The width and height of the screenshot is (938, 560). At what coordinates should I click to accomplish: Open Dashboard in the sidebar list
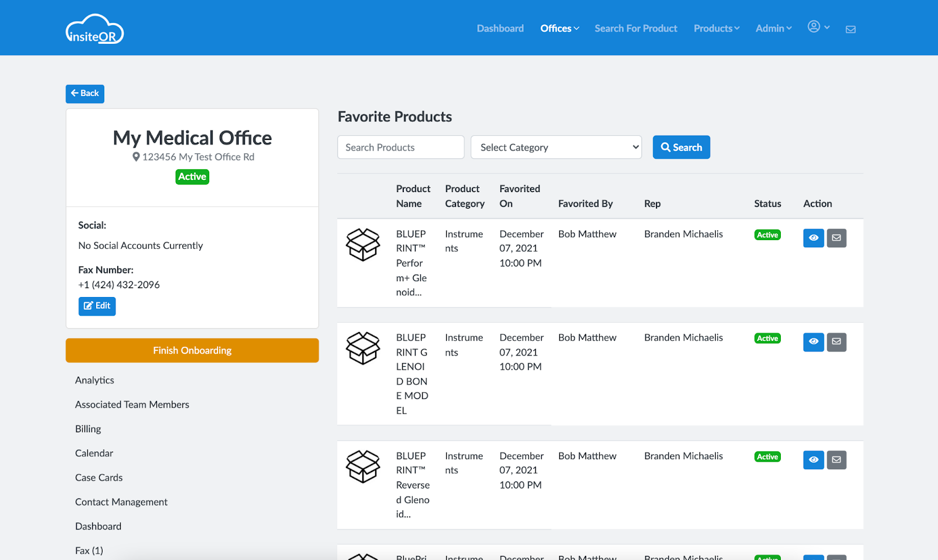98,527
